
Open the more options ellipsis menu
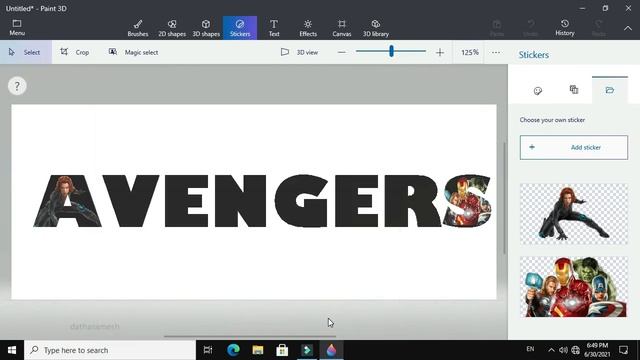(x=496, y=52)
